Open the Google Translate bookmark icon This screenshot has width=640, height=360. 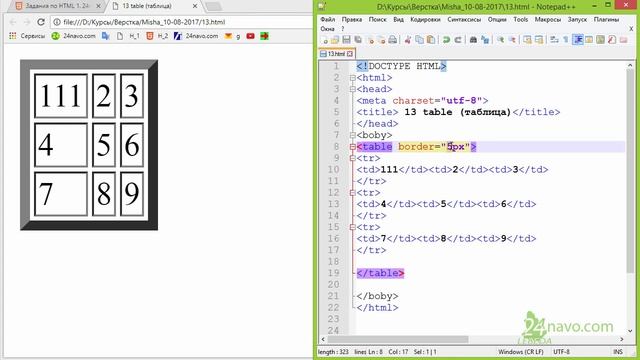106,36
